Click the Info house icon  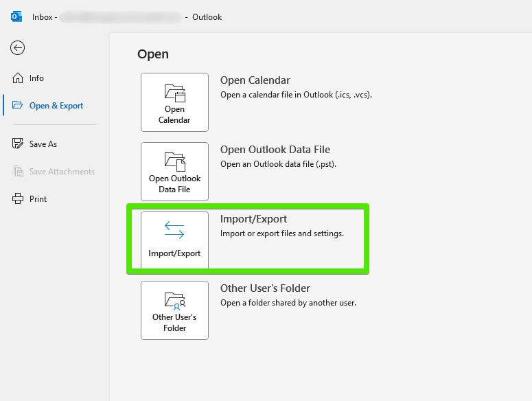pos(18,78)
